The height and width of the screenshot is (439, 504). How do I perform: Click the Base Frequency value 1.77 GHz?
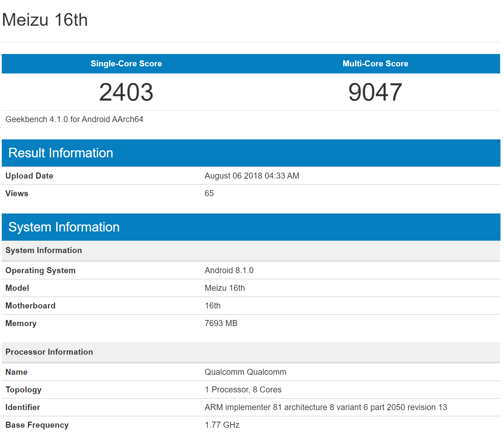tap(222, 425)
